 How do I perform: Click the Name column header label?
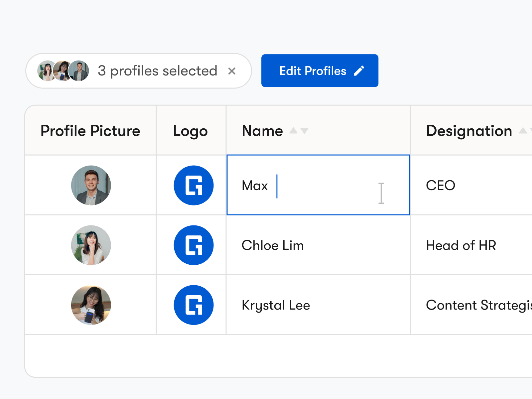pos(262,131)
